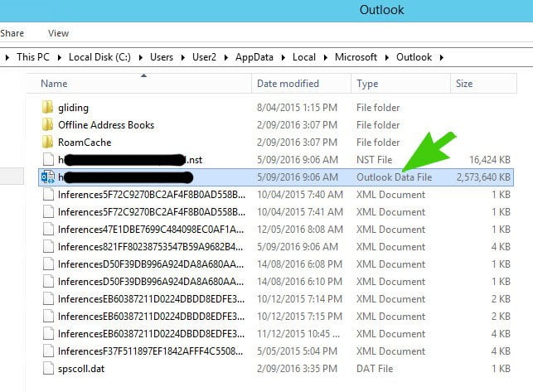Click 8/04/2015 1:15 PM date cell

[x=297, y=108]
